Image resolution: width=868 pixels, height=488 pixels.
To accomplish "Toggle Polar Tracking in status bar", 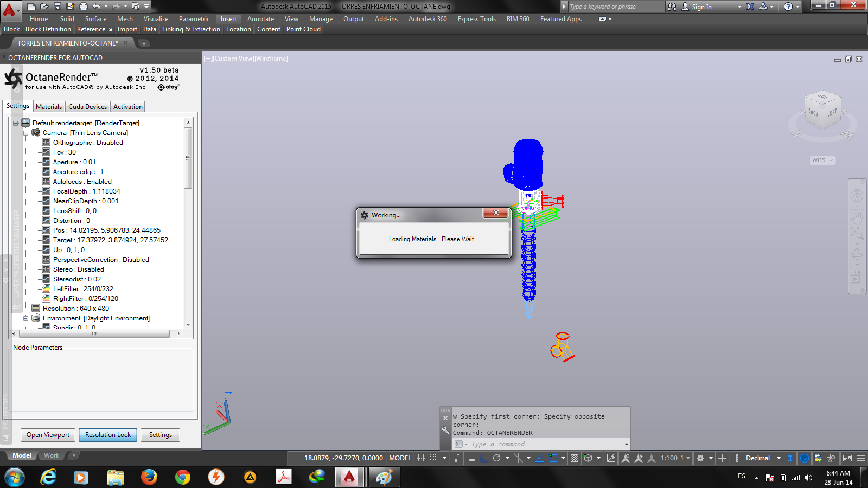I will [x=497, y=458].
